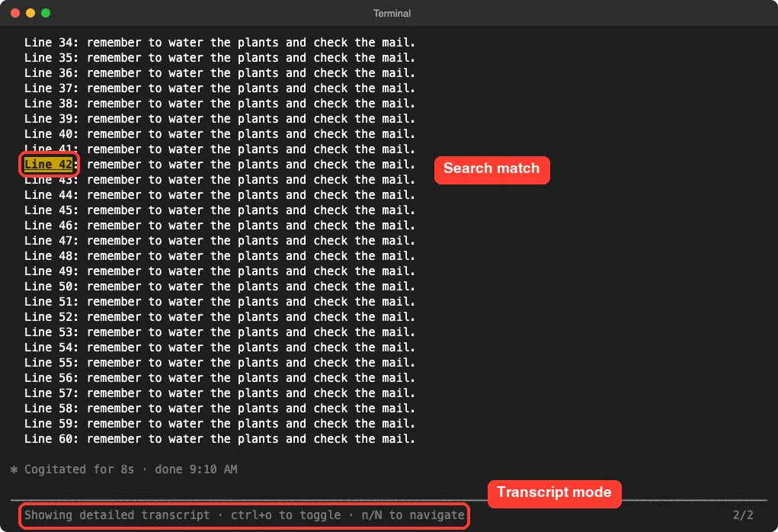This screenshot has width=778, height=532.
Task: Click the 'Showing detailed transcript' footer text
Action: tap(244, 515)
